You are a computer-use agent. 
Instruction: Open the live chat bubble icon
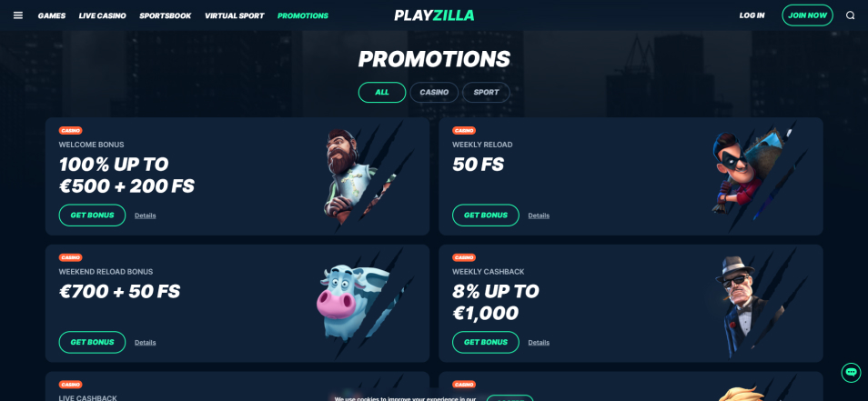(x=851, y=372)
